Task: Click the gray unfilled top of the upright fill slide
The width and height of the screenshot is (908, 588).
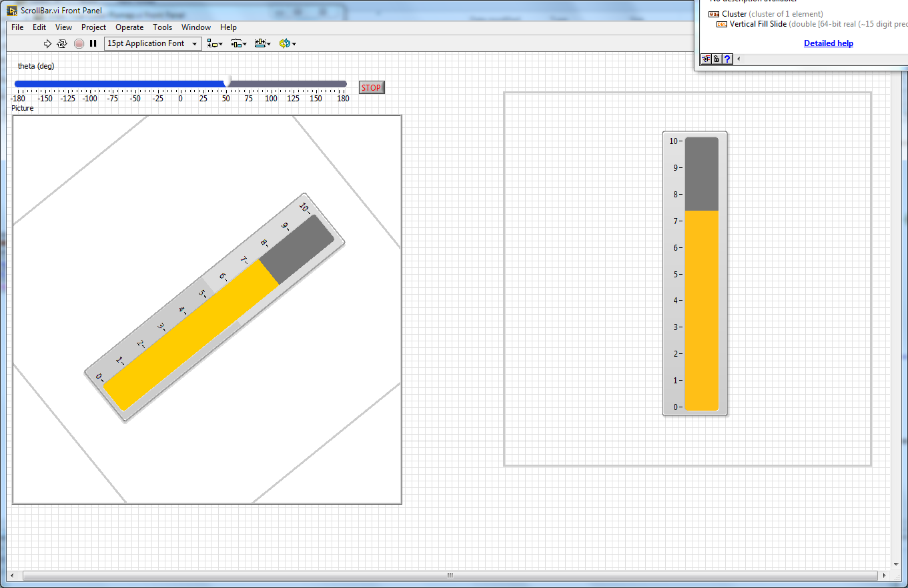Action: tap(702, 174)
